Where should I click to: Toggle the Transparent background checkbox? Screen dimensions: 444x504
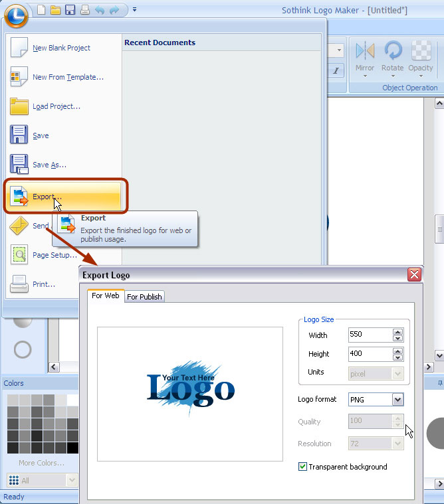(302, 466)
